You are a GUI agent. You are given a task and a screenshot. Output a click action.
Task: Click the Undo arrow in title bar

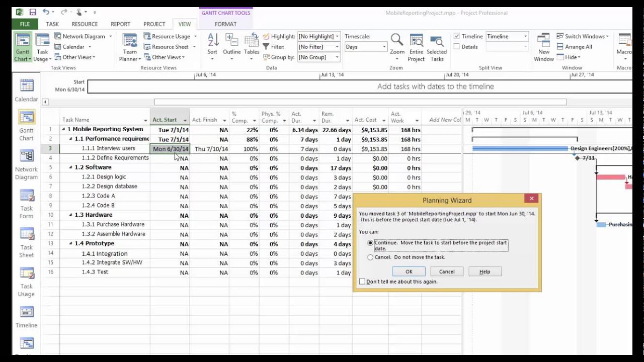point(46,12)
